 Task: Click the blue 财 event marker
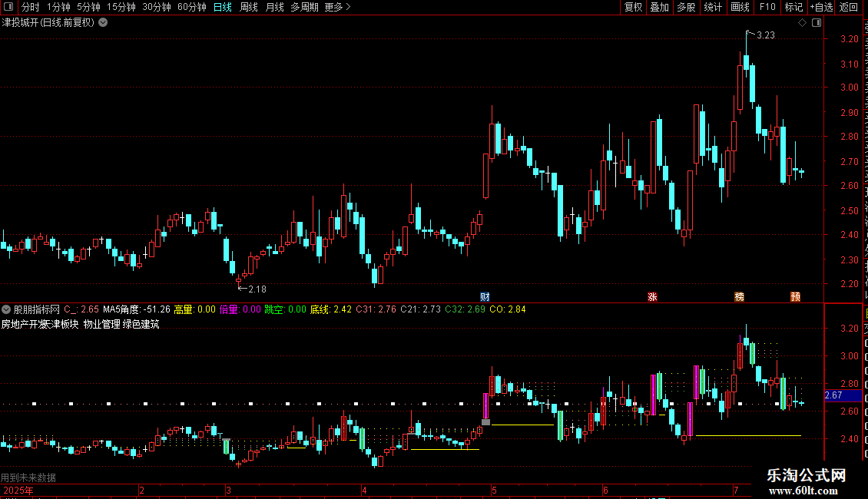485,297
